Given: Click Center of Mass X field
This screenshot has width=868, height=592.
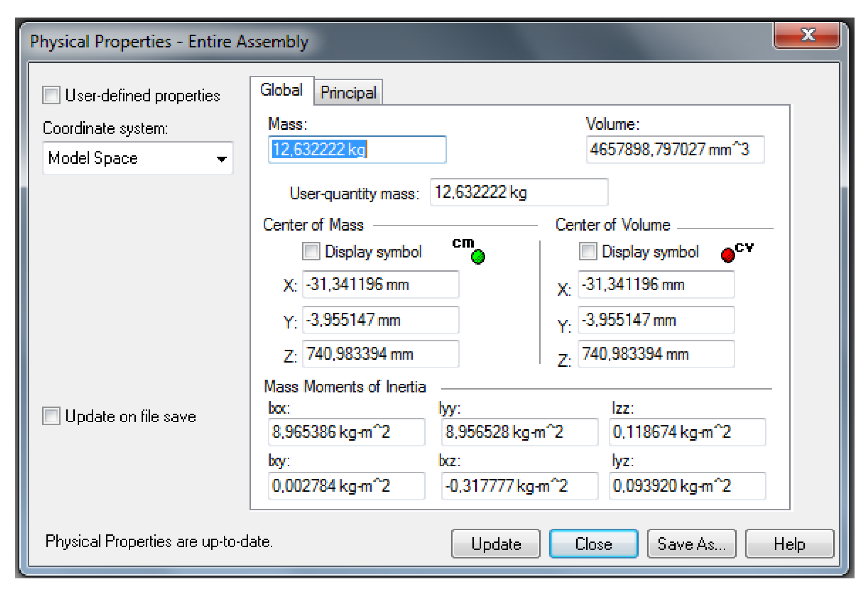Looking at the screenshot, I should (381, 285).
